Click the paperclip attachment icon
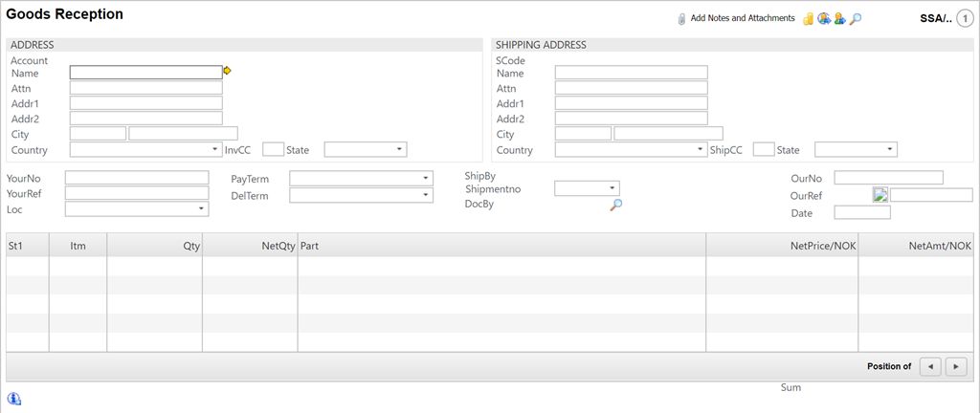This screenshot has width=980, height=413. [681, 19]
